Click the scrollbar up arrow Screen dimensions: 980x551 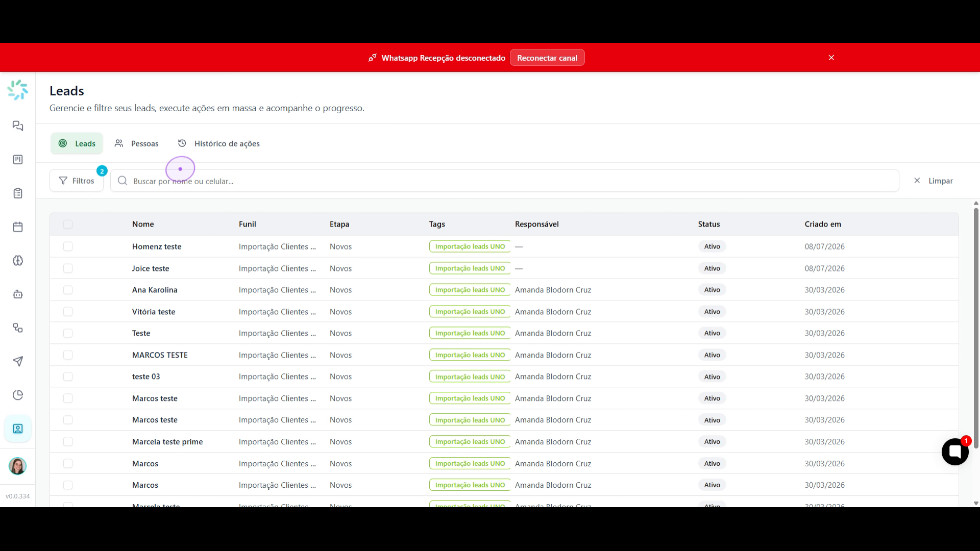(x=976, y=203)
